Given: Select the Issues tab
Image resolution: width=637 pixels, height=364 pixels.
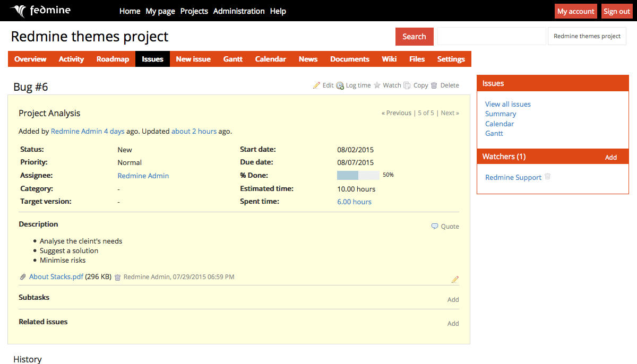Looking at the screenshot, I should point(152,59).
